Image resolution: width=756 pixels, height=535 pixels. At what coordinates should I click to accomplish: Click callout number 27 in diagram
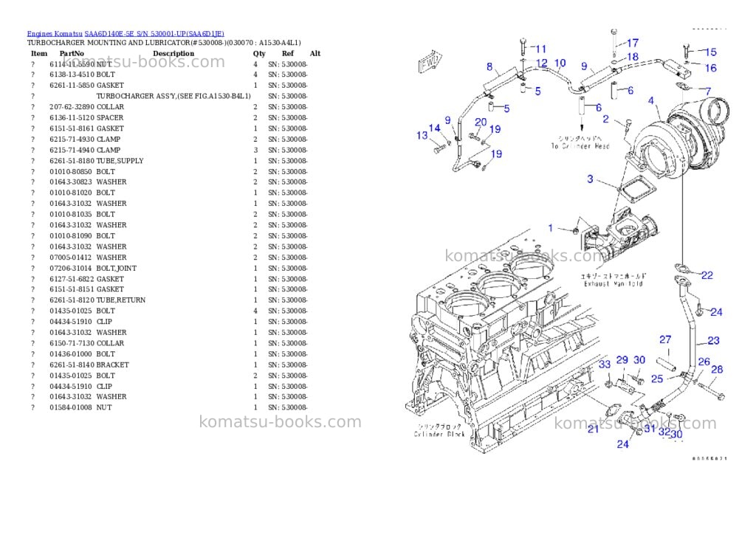click(x=665, y=339)
